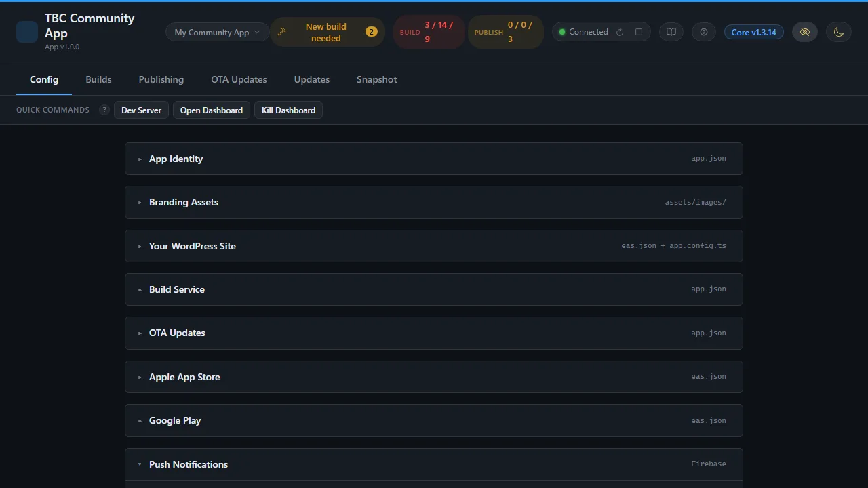
Task: Open the OTA Updates tab
Action: 239,79
